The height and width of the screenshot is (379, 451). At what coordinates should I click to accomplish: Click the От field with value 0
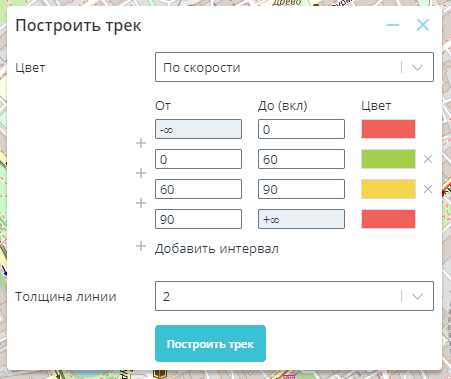[198, 159]
